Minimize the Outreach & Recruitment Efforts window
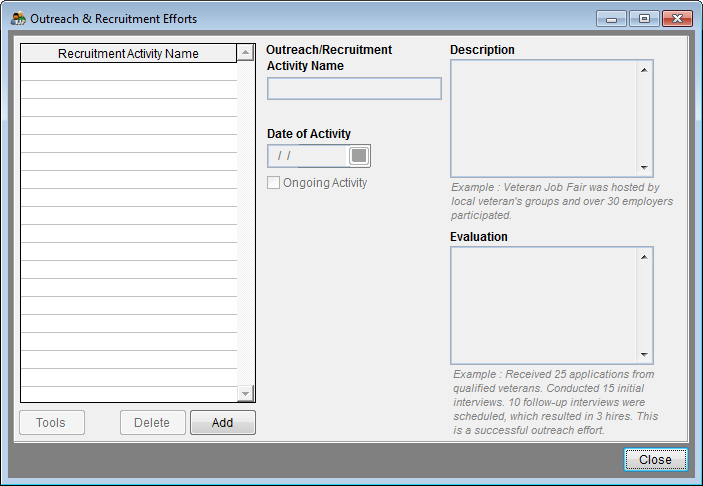The image size is (703, 486). tap(611, 19)
